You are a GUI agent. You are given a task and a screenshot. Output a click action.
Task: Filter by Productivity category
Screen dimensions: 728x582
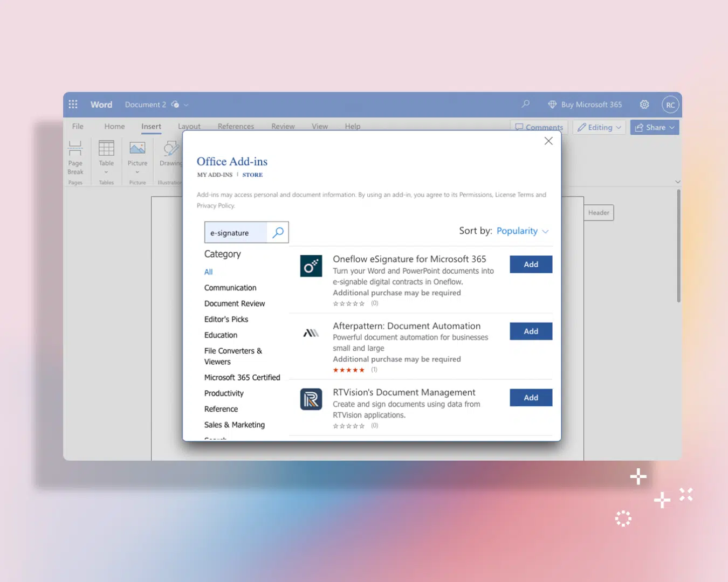coord(224,393)
